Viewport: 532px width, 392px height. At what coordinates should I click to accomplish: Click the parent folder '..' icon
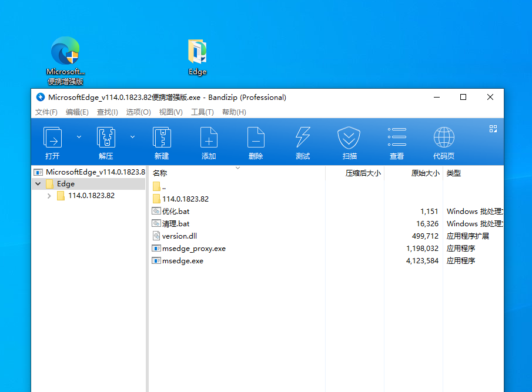[156, 186]
